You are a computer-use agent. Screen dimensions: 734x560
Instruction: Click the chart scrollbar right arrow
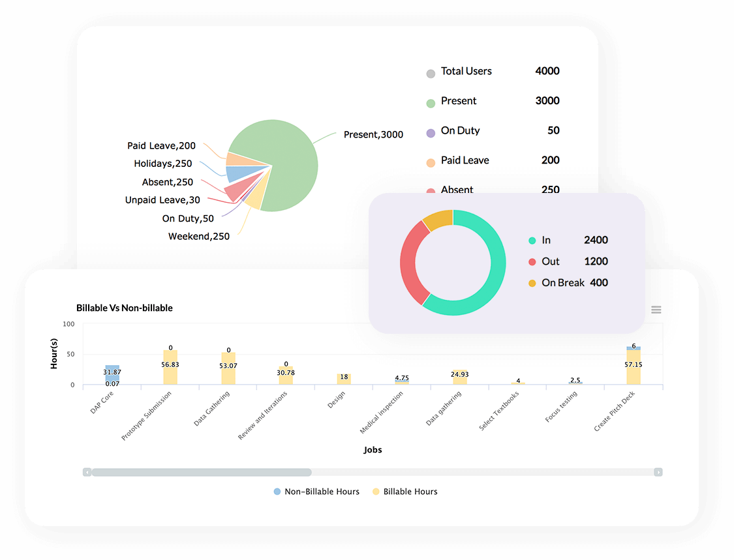coord(658,472)
